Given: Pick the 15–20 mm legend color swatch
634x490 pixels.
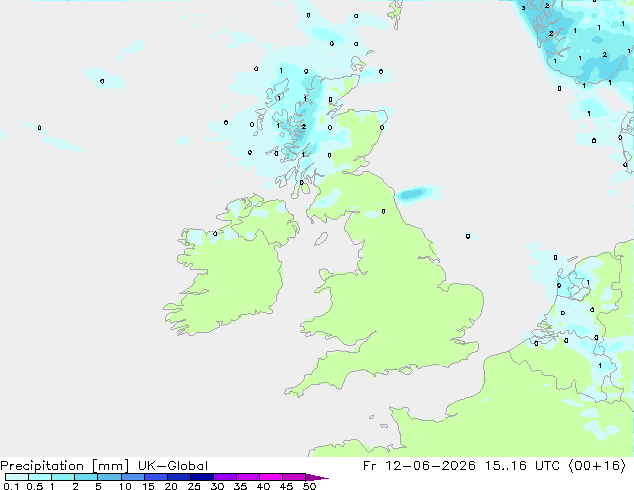Looking at the screenshot, I should [155, 477].
